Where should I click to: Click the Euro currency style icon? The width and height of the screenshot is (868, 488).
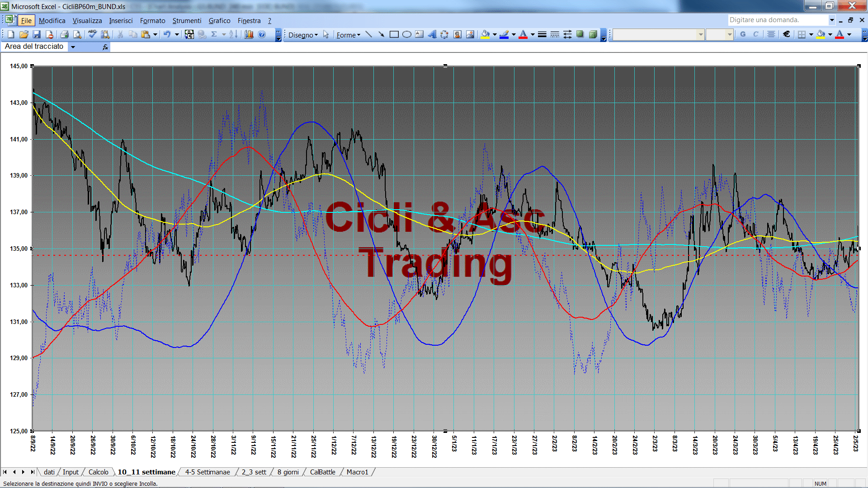click(x=787, y=34)
